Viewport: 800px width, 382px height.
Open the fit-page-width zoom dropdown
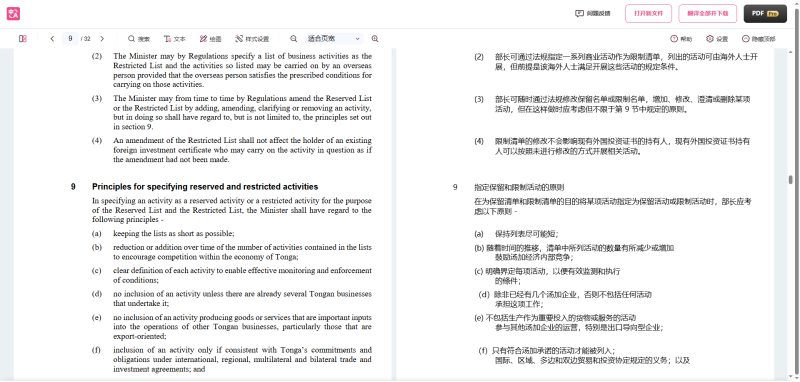click(334, 39)
